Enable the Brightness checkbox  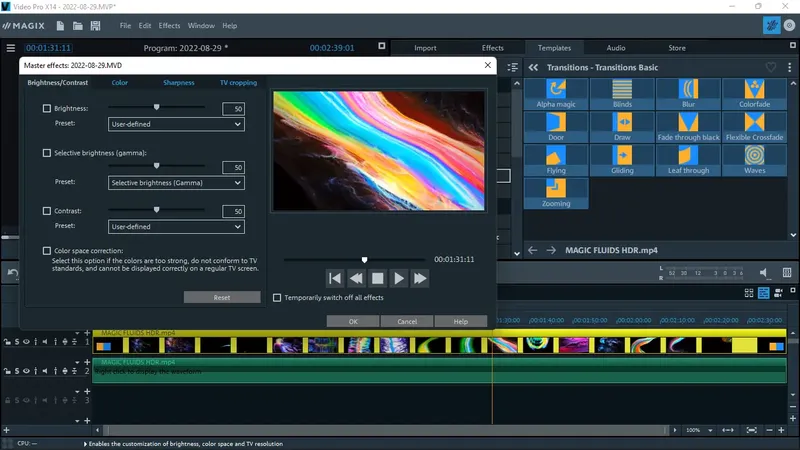click(x=47, y=108)
